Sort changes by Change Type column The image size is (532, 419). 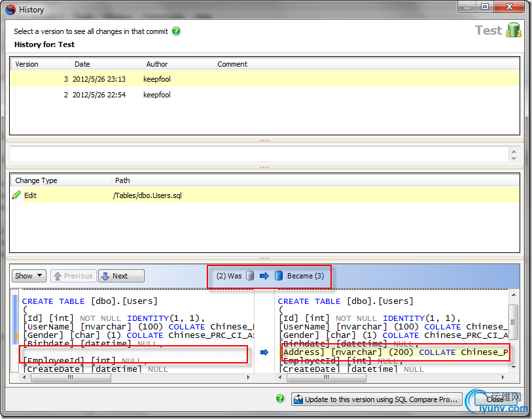tap(61, 180)
